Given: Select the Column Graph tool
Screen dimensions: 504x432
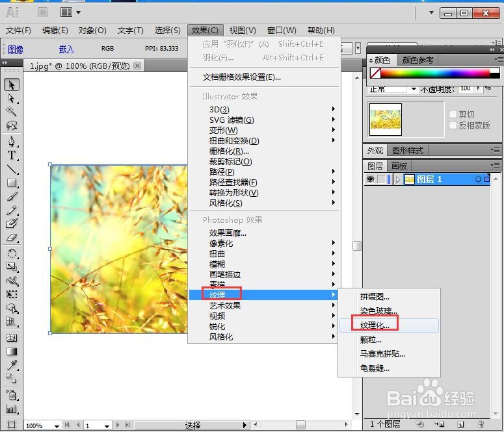Looking at the screenshot, I should point(12,409).
